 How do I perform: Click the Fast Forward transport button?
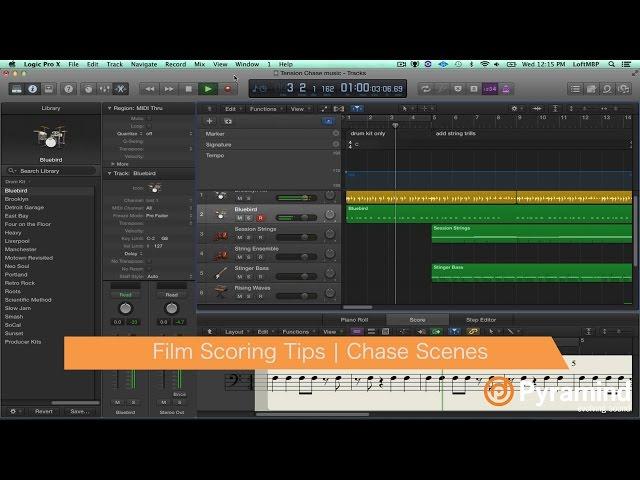(x=169, y=89)
